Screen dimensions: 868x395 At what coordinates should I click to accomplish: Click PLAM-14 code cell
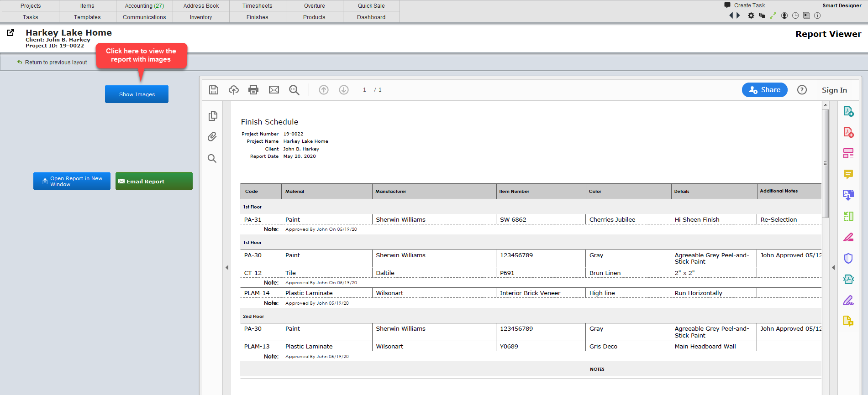(x=261, y=293)
